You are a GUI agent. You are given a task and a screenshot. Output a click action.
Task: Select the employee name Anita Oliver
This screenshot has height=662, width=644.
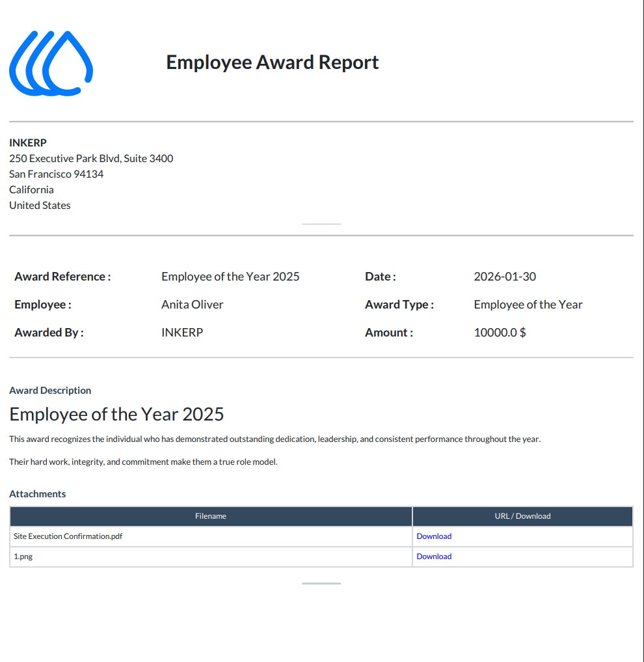(x=192, y=305)
